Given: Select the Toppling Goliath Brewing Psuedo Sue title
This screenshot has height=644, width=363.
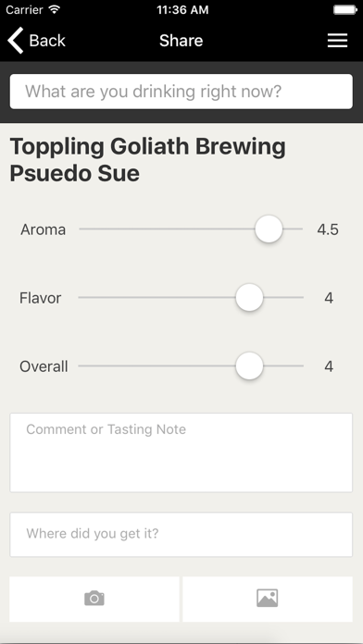Looking at the screenshot, I should 147,160.
